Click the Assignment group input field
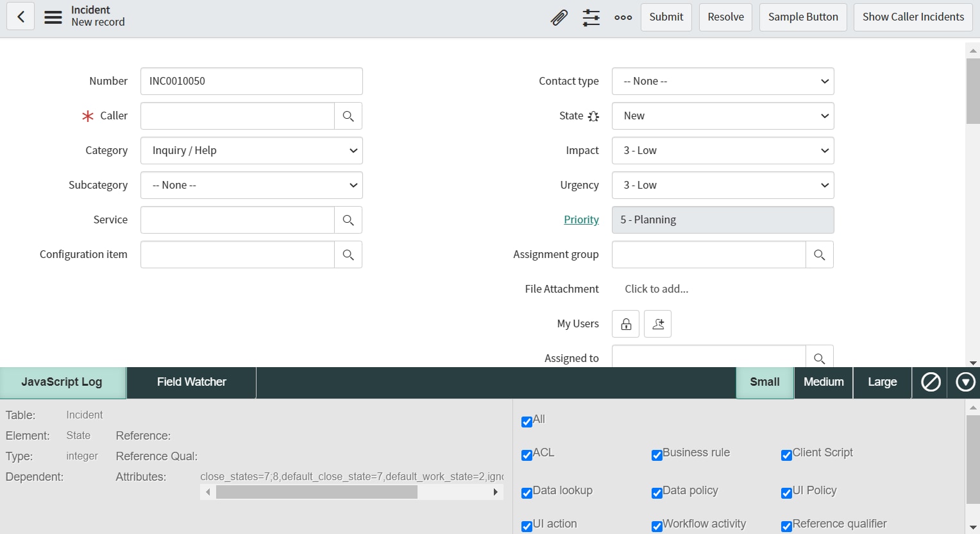Screen dimensions: 980x534 (x=709, y=255)
